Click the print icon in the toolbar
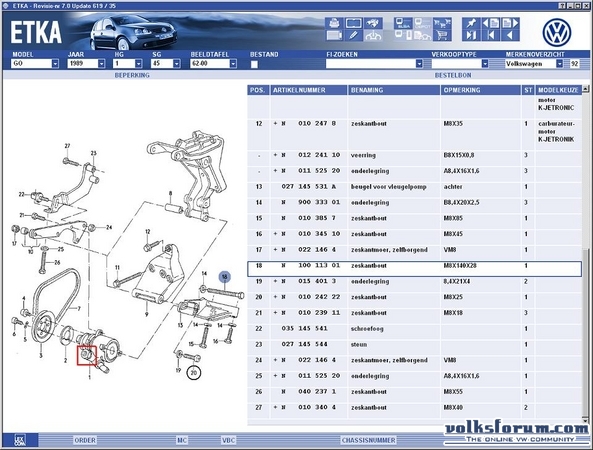593x450 pixels. pos(334,23)
